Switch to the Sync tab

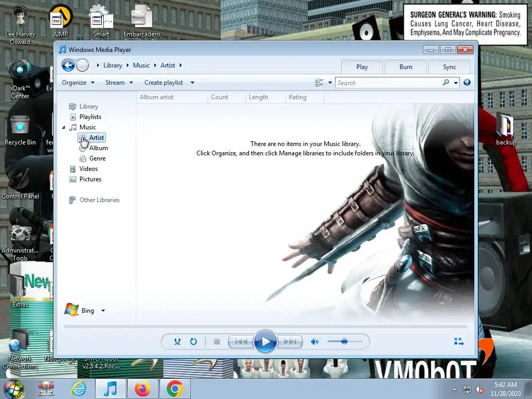pyautogui.click(x=449, y=67)
